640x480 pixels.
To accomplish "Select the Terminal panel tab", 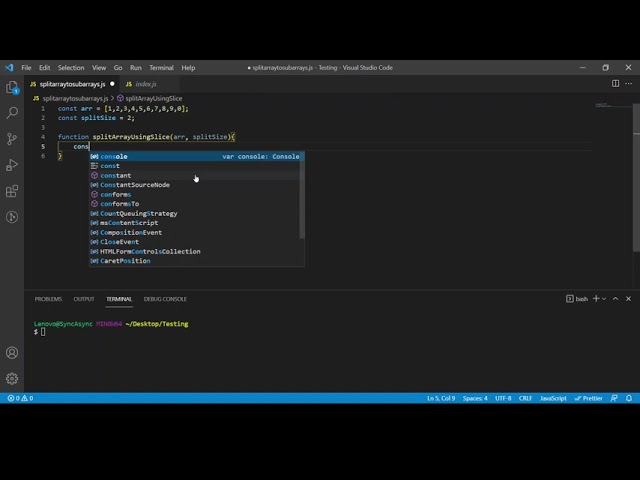I will coord(119,299).
